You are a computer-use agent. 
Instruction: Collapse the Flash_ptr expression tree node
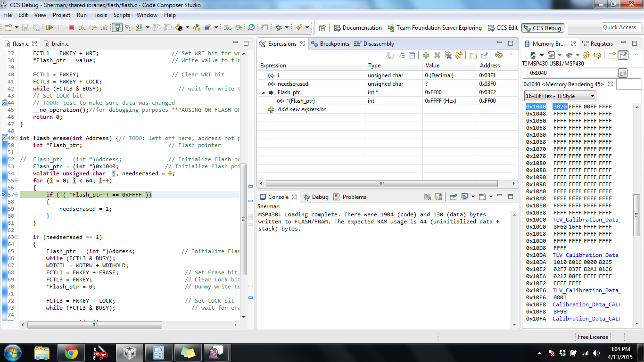click(264, 92)
